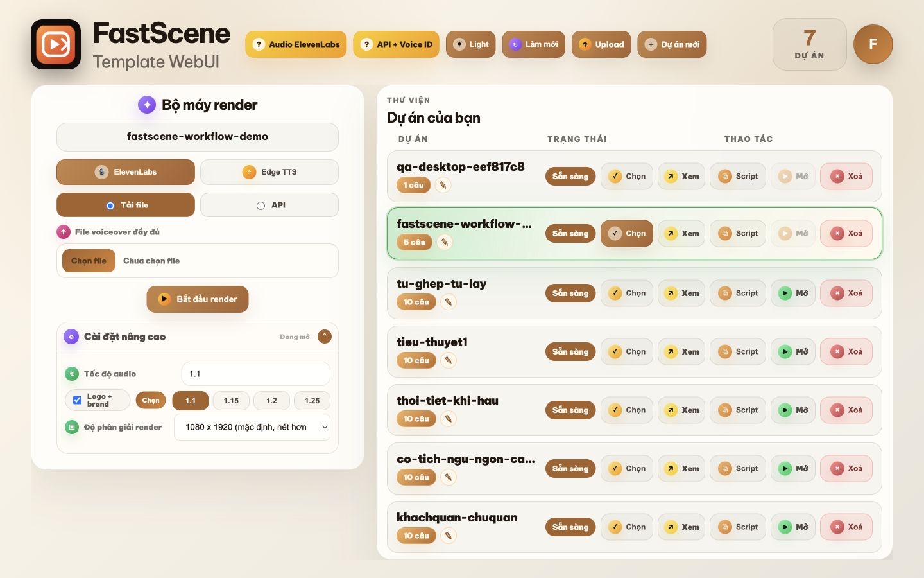
Task: Click the fastscene-workflow-demo project name field
Action: (198, 137)
